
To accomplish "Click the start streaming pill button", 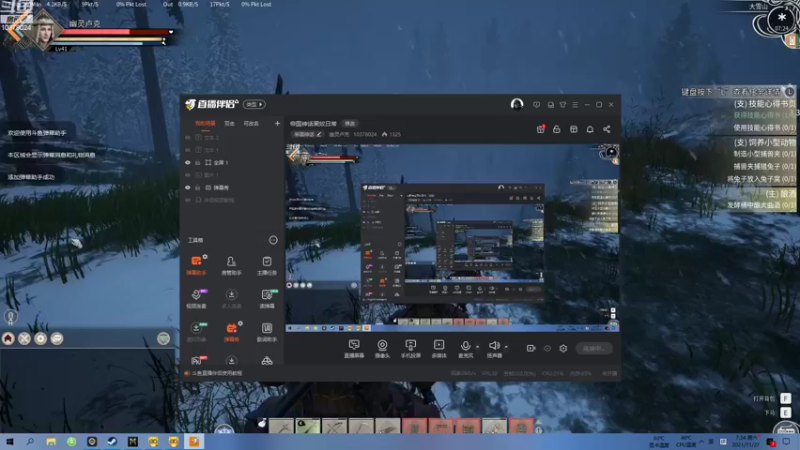I will (594, 348).
